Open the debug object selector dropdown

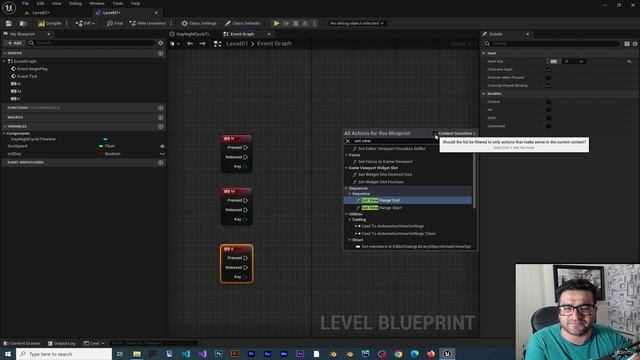click(x=357, y=23)
